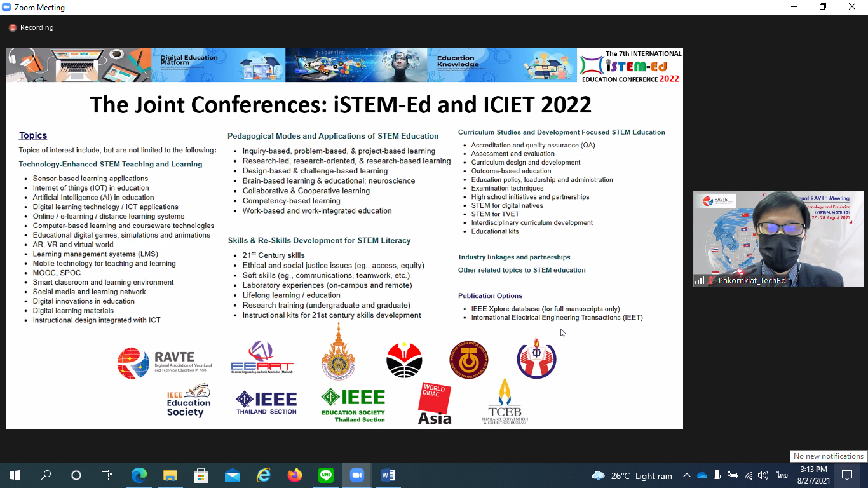Click 'Industry linkages and partnerships' heading
Viewport: 868px width, 488px height.
pos(514,257)
